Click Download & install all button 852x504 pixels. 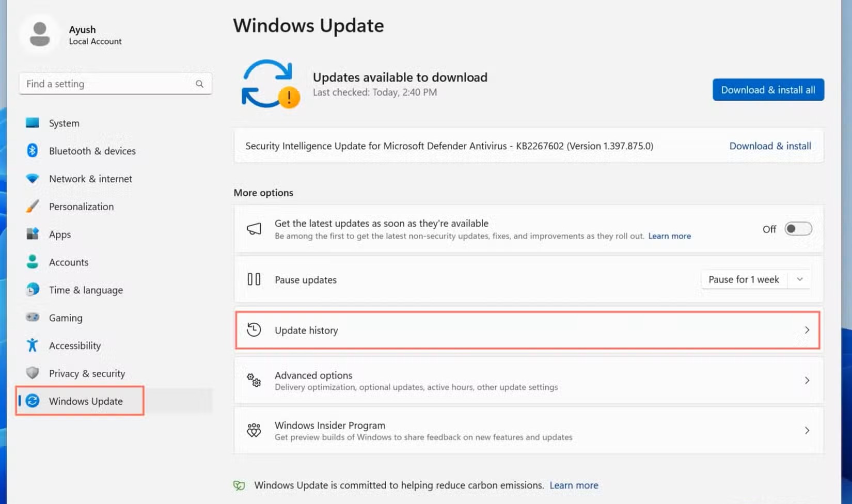pos(768,89)
